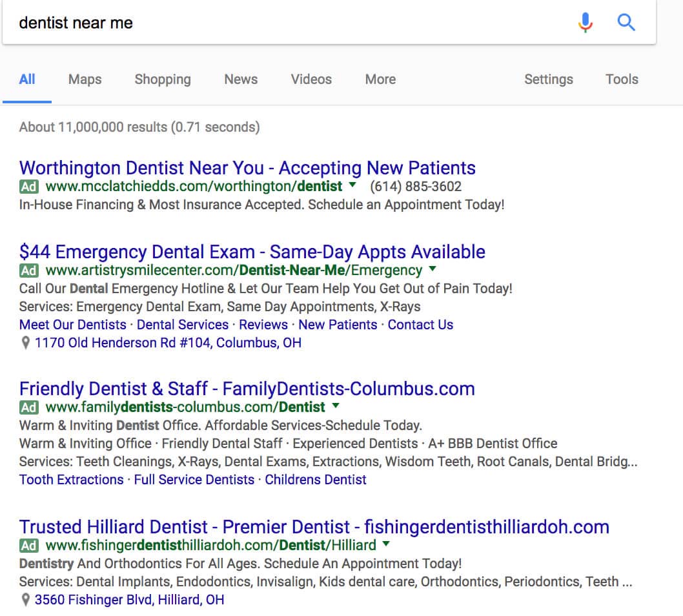This screenshot has width=683, height=616.
Task: Click the Ad badge for artistrysmilecenter.com
Action: tap(29, 271)
